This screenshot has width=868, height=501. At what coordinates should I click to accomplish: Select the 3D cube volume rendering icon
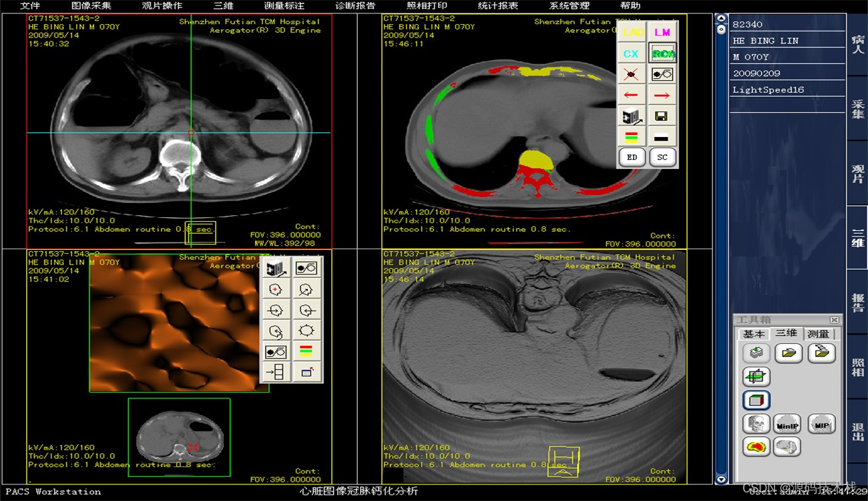click(755, 400)
